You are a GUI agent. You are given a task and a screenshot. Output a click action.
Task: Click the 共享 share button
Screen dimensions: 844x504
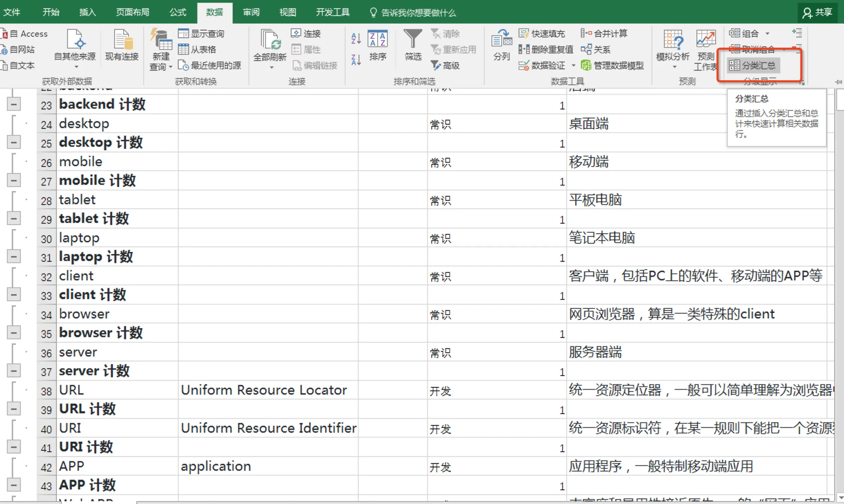pyautogui.click(x=818, y=12)
